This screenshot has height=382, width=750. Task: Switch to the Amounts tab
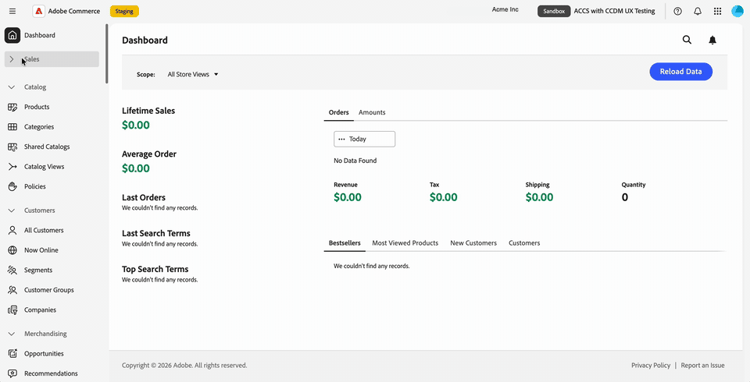372,112
